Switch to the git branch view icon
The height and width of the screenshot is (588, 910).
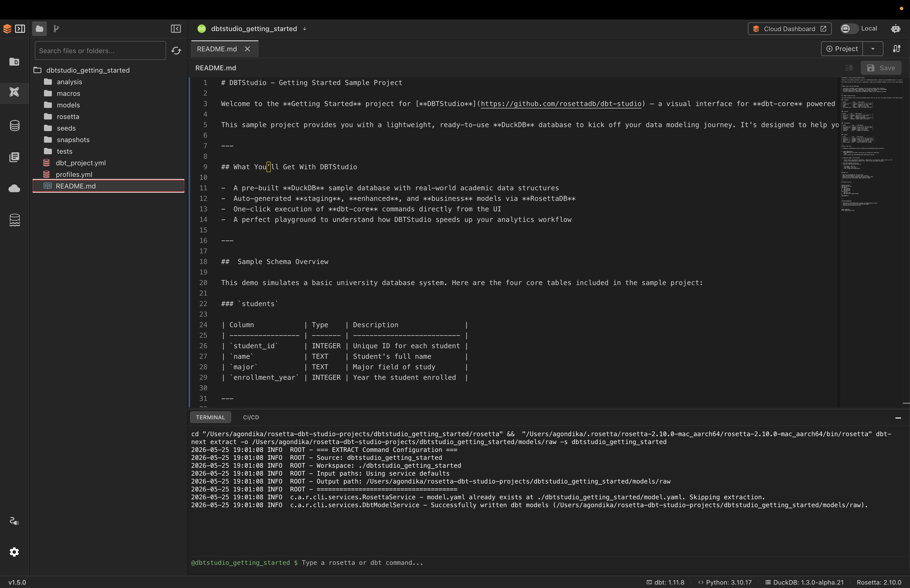click(x=56, y=29)
